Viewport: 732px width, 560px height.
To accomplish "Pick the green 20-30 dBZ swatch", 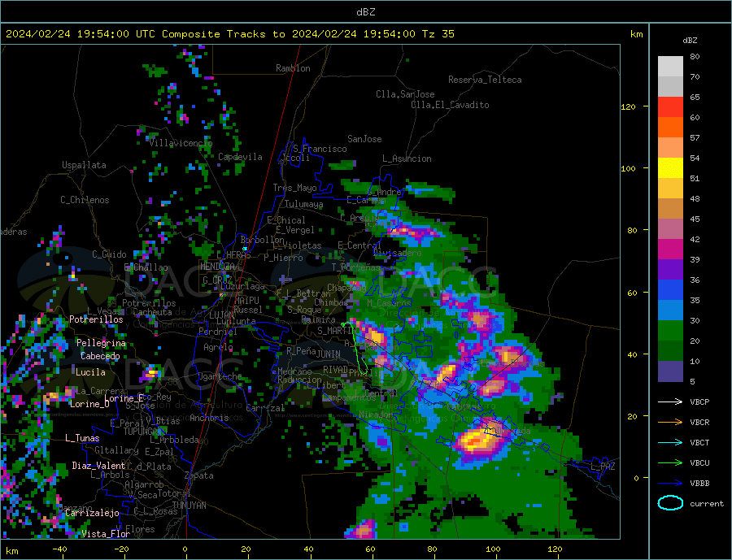I will point(670,331).
